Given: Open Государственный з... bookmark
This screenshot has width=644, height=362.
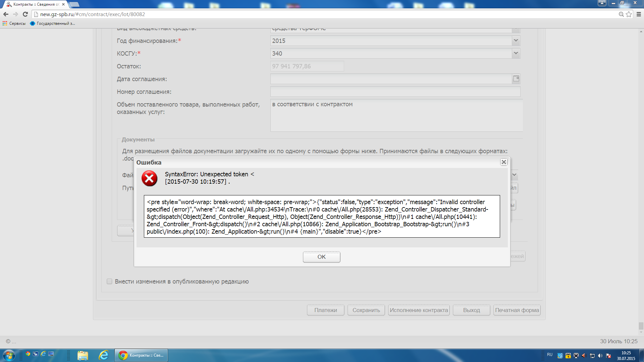Looking at the screenshot, I should 53,23.
